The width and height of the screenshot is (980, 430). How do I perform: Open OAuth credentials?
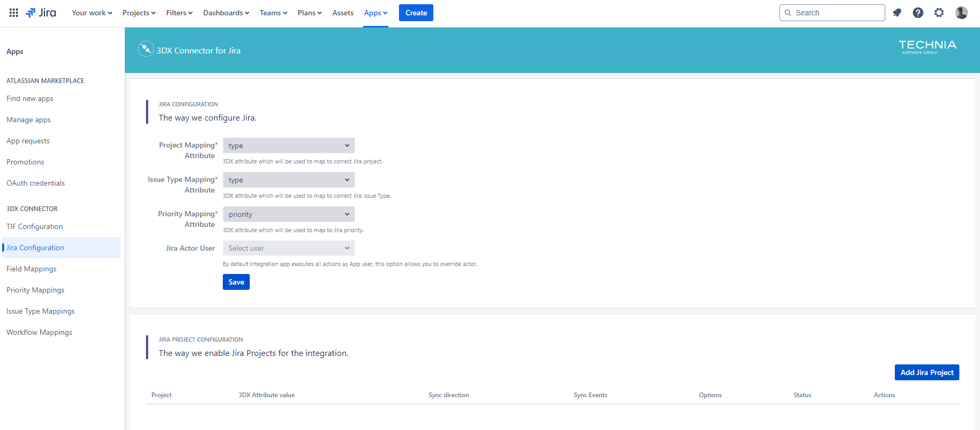(x=35, y=183)
